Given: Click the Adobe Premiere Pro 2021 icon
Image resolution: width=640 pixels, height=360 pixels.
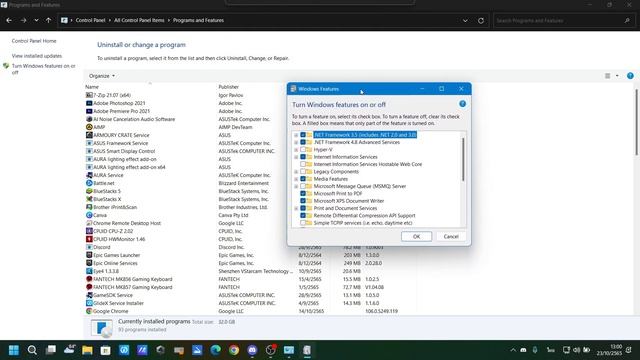Looking at the screenshot, I should (x=89, y=111).
